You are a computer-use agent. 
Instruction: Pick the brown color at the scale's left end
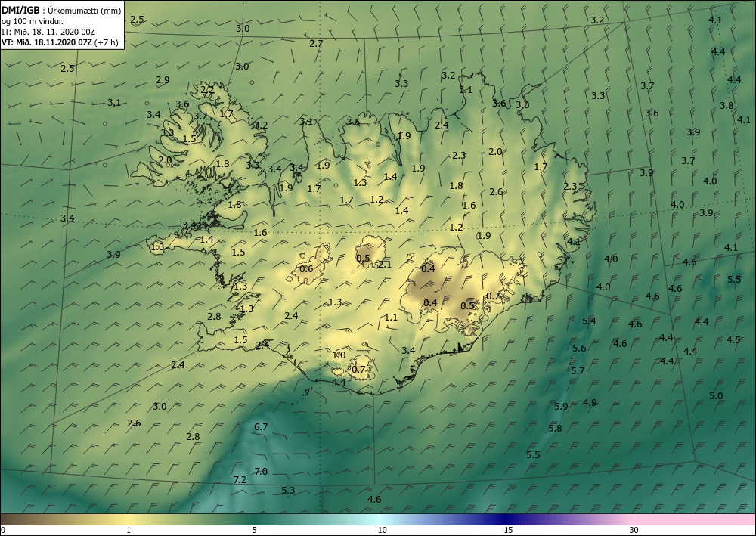(10, 519)
